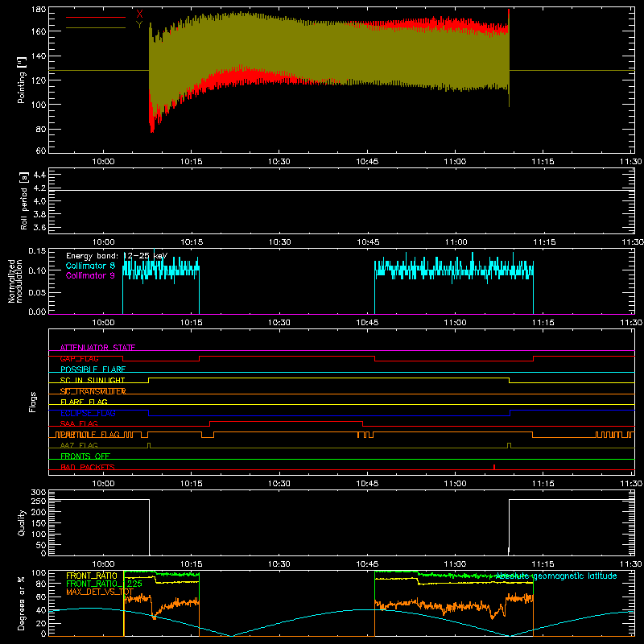Click 11:15 time label under Quality plot

click(x=543, y=564)
